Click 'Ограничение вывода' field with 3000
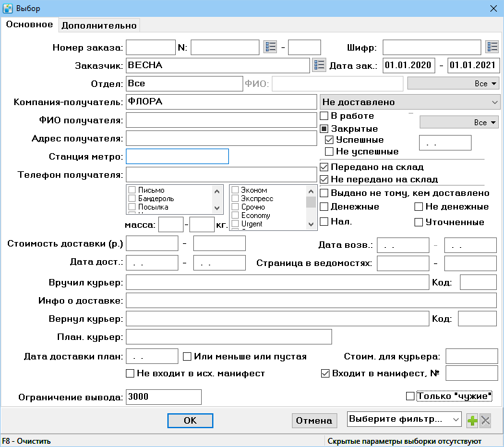Viewport: 504px width, 447px height. click(163, 397)
